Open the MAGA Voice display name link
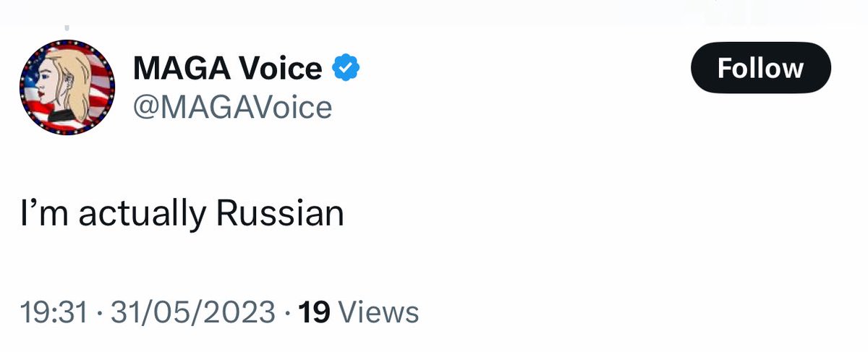Viewport: 868px width, 352px height. pos(227,69)
